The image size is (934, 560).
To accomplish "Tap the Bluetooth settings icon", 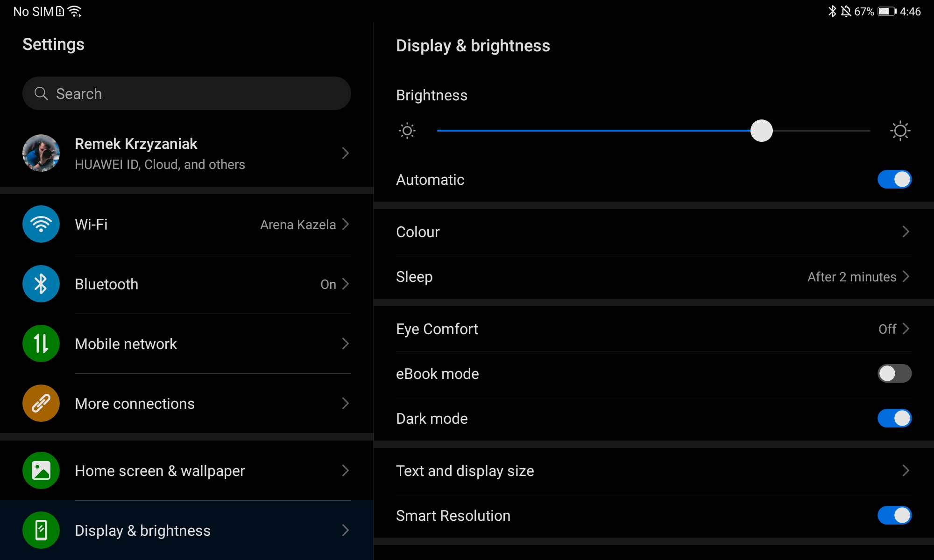I will pos(41,284).
